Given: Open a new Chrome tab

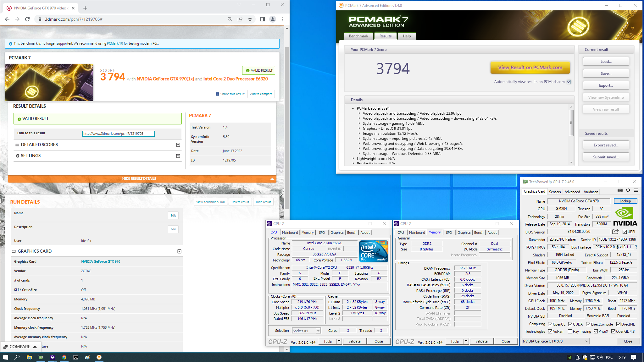Looking at the screenshot, I should point(85,8).
